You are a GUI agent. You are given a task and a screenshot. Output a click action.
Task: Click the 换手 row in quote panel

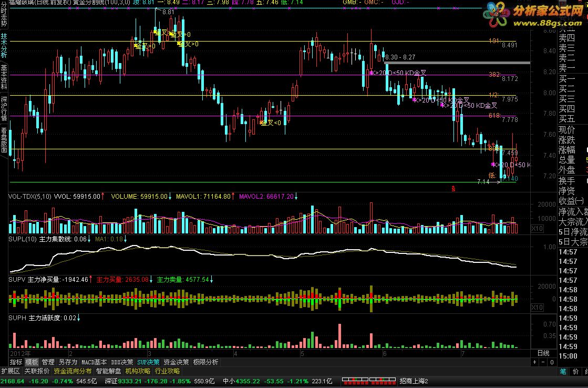(x=566, y=181)
